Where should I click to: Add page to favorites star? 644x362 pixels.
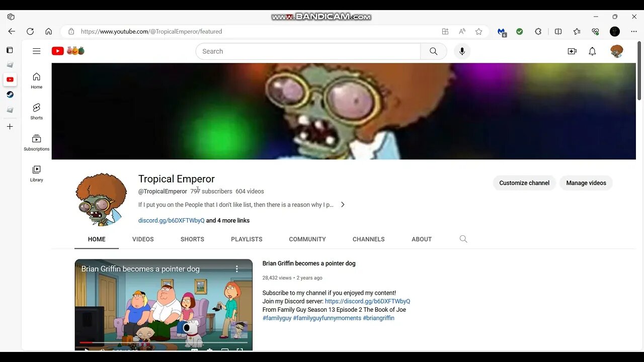(x=478, y=31)
